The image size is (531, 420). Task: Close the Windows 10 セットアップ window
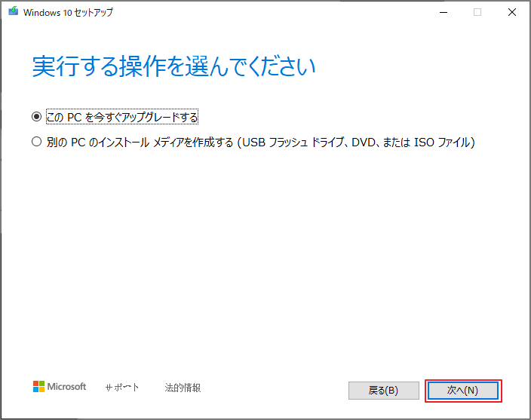click(x=512, y=13)
